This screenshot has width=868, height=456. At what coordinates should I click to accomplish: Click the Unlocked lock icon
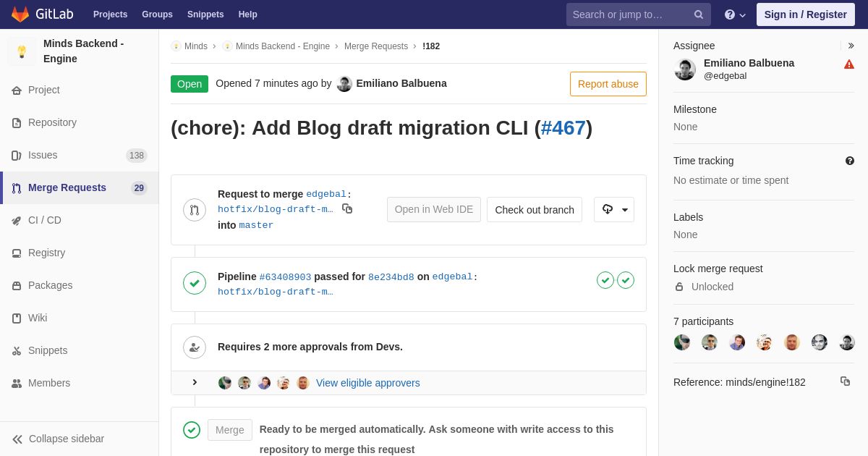[x=679, y=287]
